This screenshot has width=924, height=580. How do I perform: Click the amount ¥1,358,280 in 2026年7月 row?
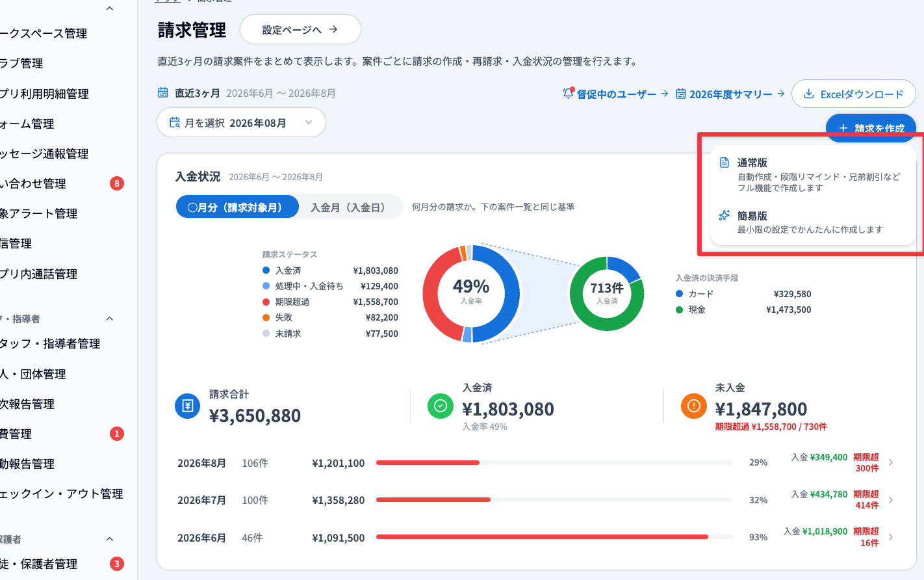[339, 500]
